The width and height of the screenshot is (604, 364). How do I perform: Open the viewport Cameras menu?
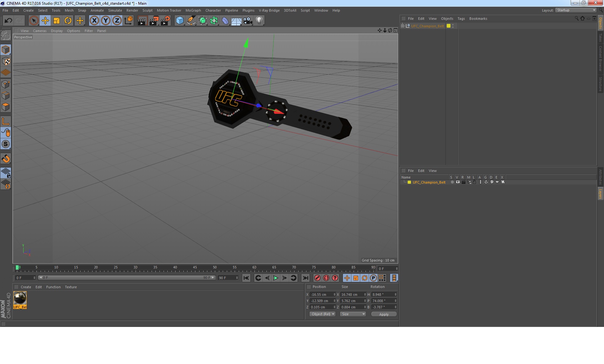(x=40, y=31)
